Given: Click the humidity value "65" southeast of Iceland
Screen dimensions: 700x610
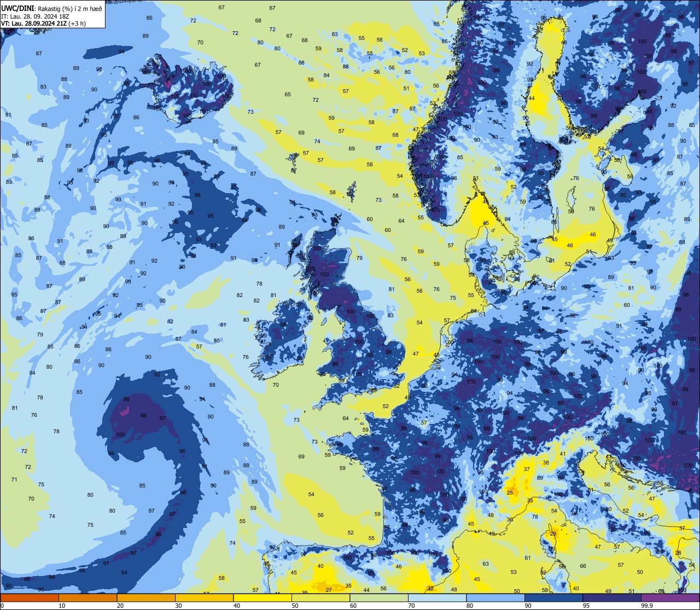Looking at the screenshot, I should coord(288,95).
